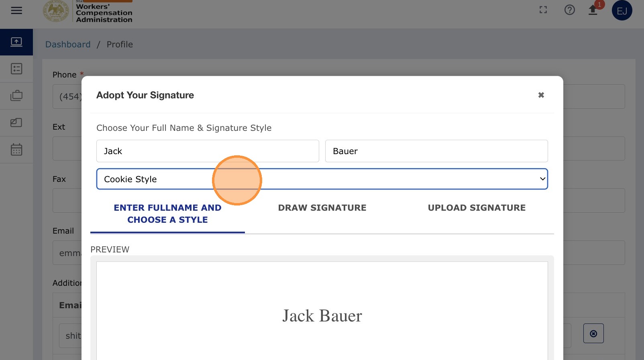
Task: Edit the first name field containing Jack
Action: tap(208, 151)
